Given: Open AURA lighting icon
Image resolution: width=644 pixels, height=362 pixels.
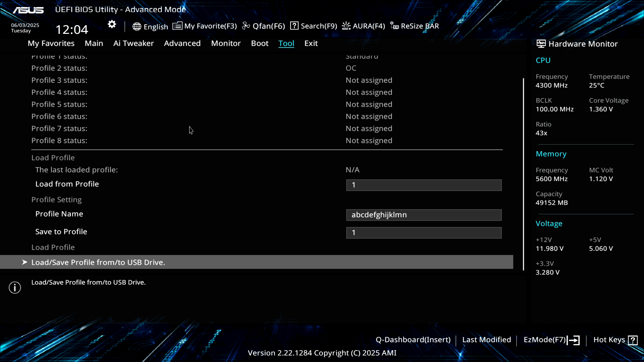Looking at the screenshot, I should 346,26.
